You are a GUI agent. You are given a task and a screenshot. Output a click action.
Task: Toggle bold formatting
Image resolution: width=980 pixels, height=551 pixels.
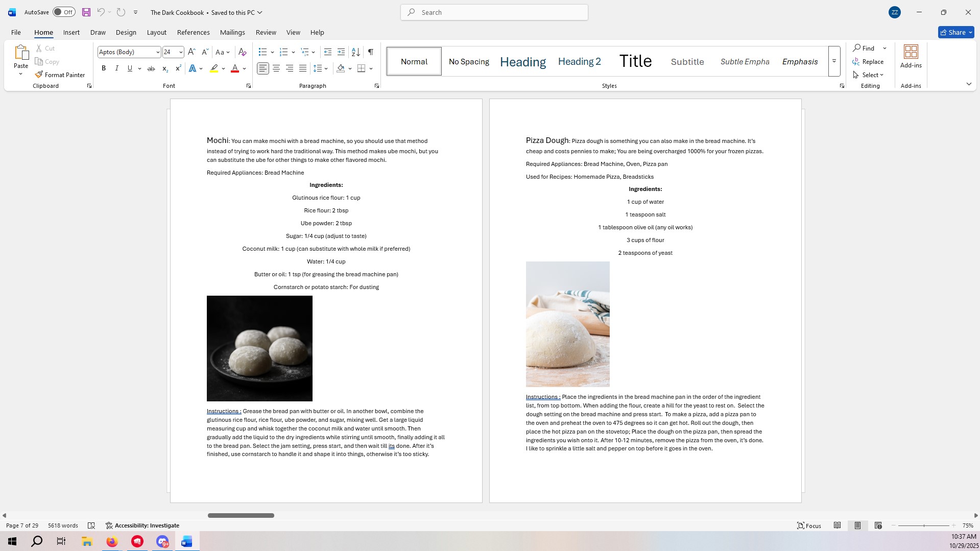click(x=104, y=68)
